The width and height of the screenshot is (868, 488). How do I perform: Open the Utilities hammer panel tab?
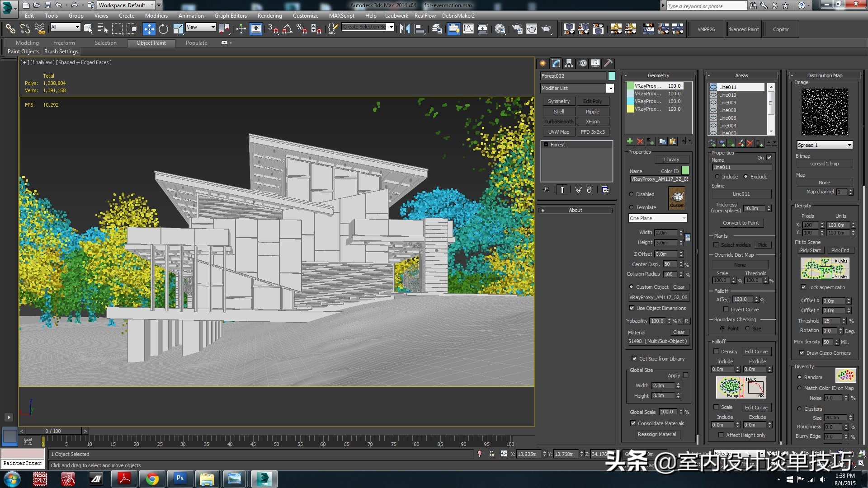609,63
